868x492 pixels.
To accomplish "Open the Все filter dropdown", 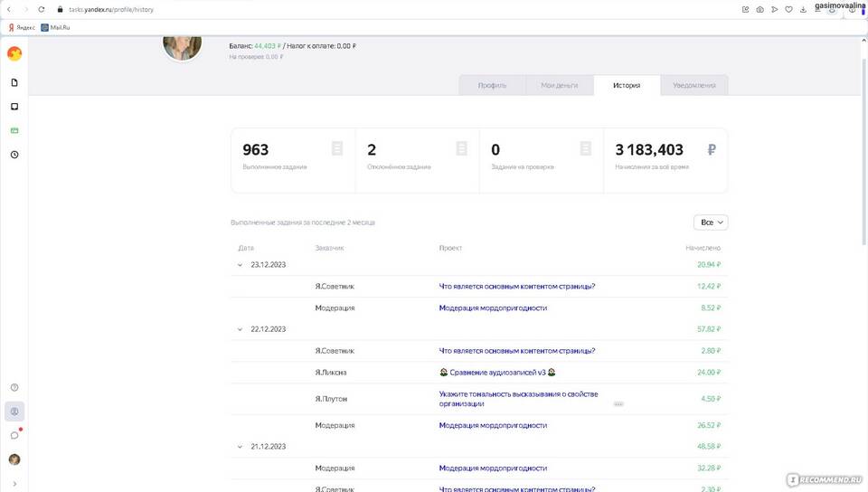I will (x=711, y=222).
